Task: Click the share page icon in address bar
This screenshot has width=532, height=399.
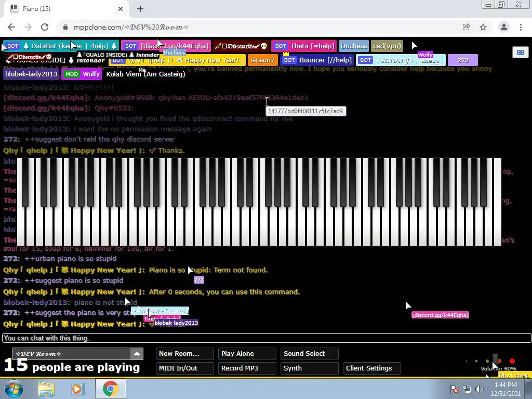Action: 467,27
